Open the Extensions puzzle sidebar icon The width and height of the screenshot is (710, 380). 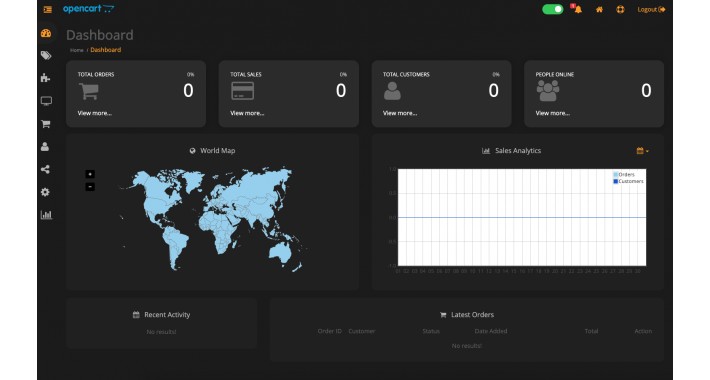(x=45, y=78)
